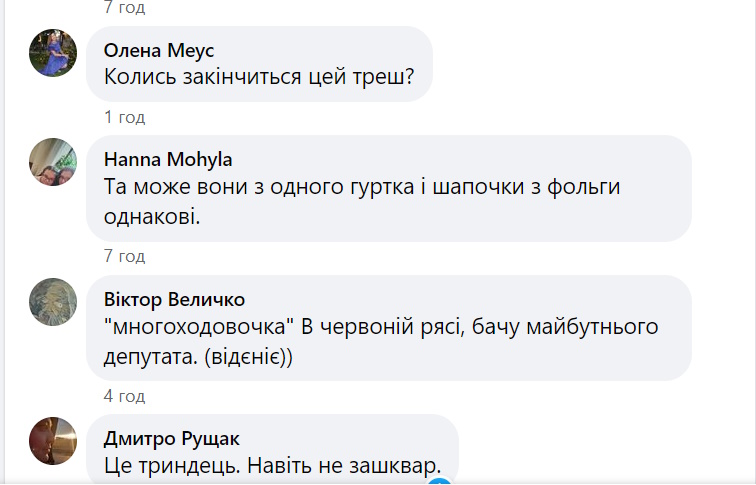Open the commenter name Олена Меус

point(159,49)
